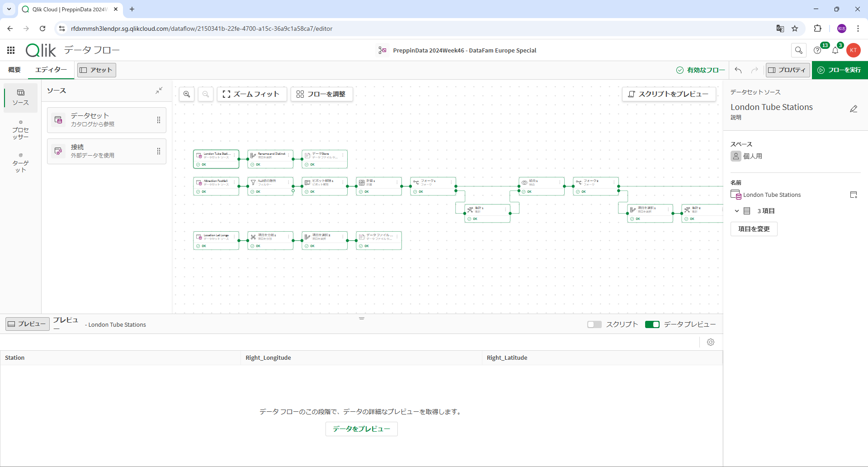Viewport: 868px width, 467px height.
Task: Select the Attraction Footfall source node
Action: tap(216, 186)
